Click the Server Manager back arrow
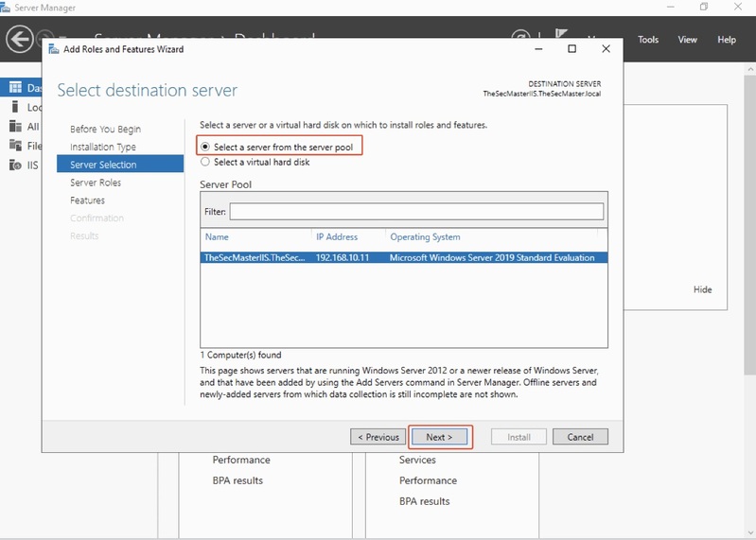 (20, 39)
